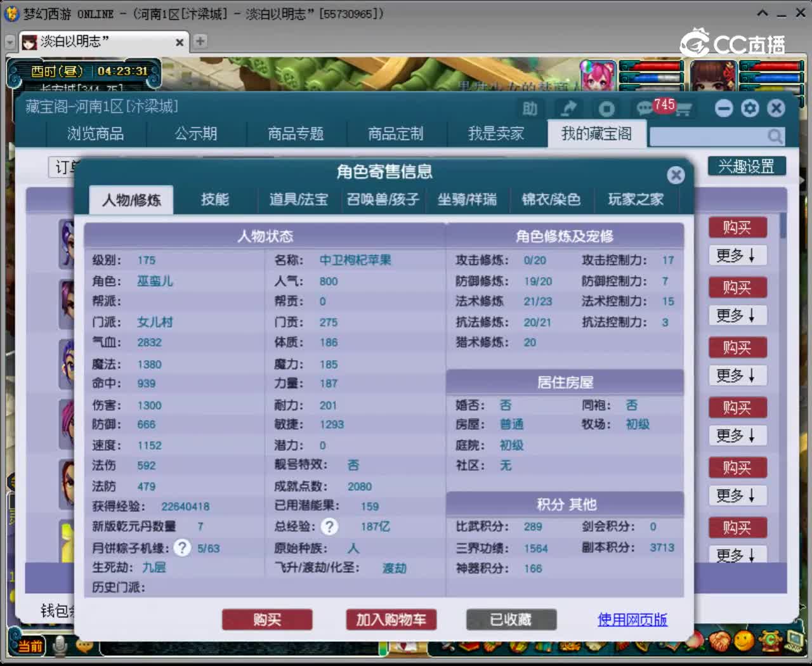The width and height of the screenshot is (812, 666).
Task: Click the character's red health bar
Action: point(770,65)
